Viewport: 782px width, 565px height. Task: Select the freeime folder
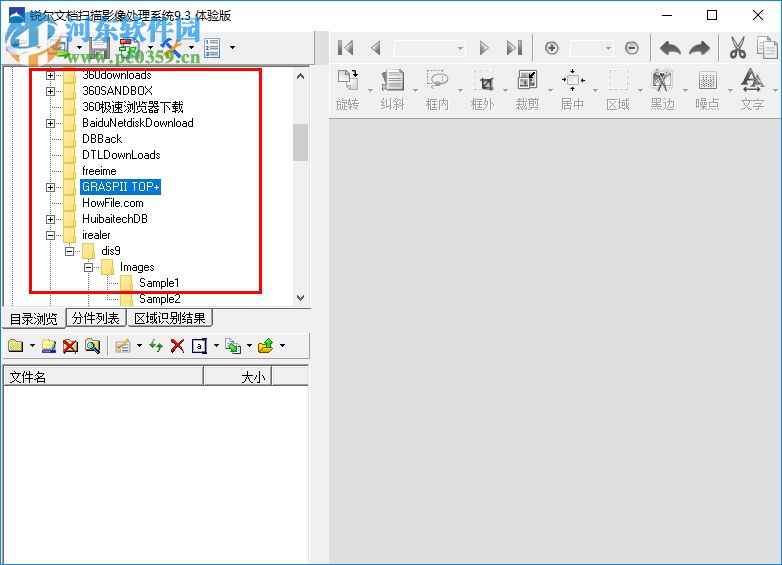pos(99,171)
